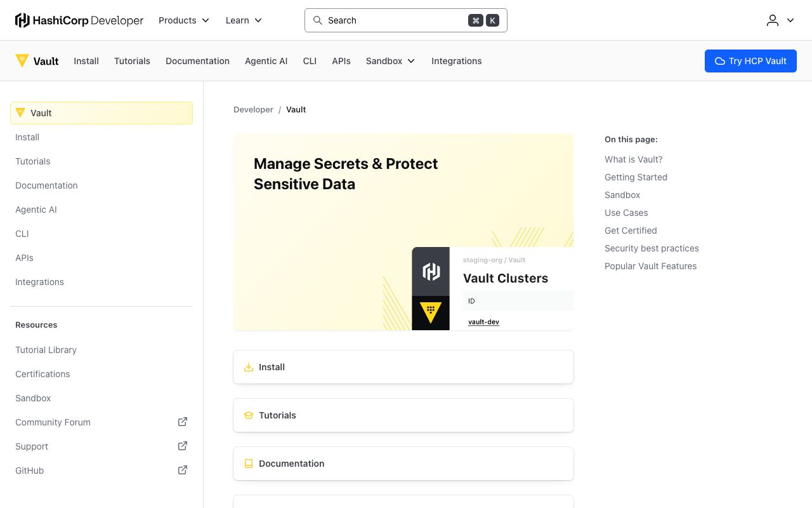Screen dimensions: 812x508
Task: Click the external link icon beside Support
Action: pyautogui.click(x=183, y=446)
